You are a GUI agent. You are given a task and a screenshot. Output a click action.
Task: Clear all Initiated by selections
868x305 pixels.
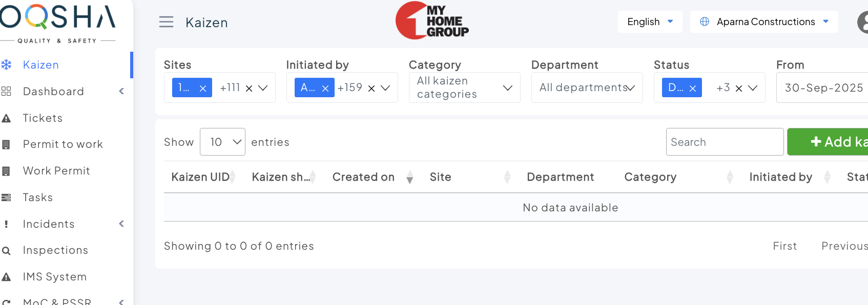pos(371,88)
